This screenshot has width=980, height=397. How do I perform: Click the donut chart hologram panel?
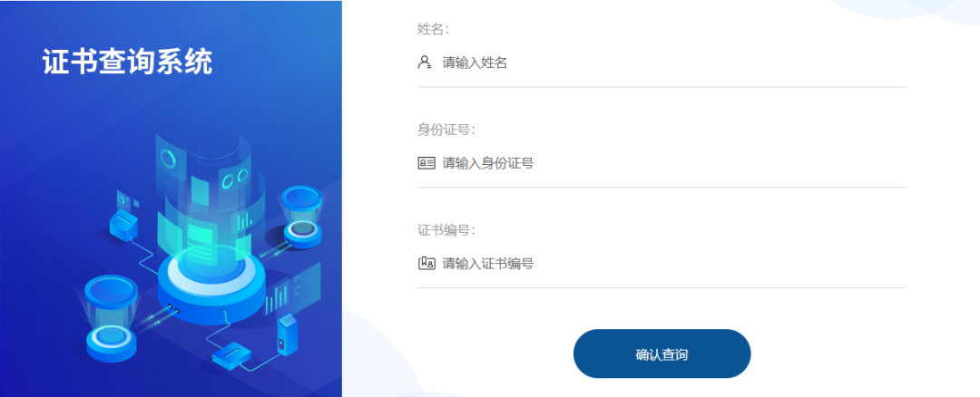coord(169,160)
